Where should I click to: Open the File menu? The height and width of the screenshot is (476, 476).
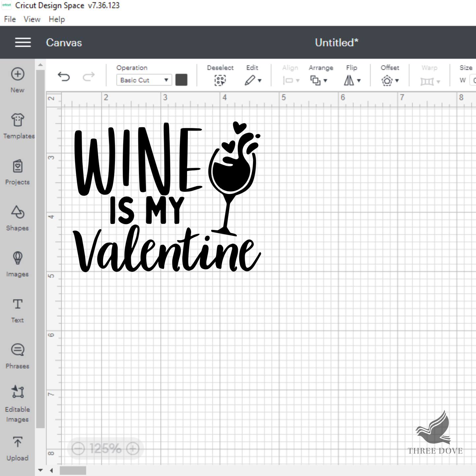10,19
